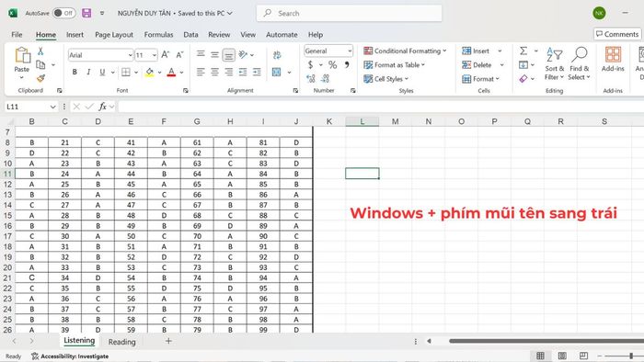This screenshot has width=644, height=362.
Task: Click the Fill down icon
Action: point(523,65)
